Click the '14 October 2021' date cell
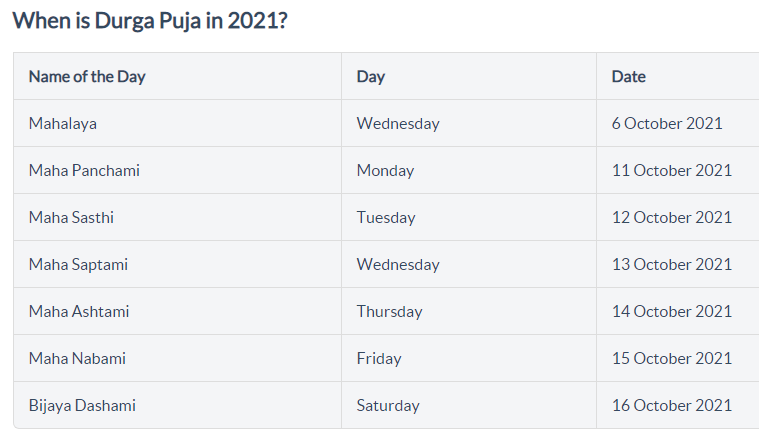This screenshot has height=435, width=759. click(672, 312)
